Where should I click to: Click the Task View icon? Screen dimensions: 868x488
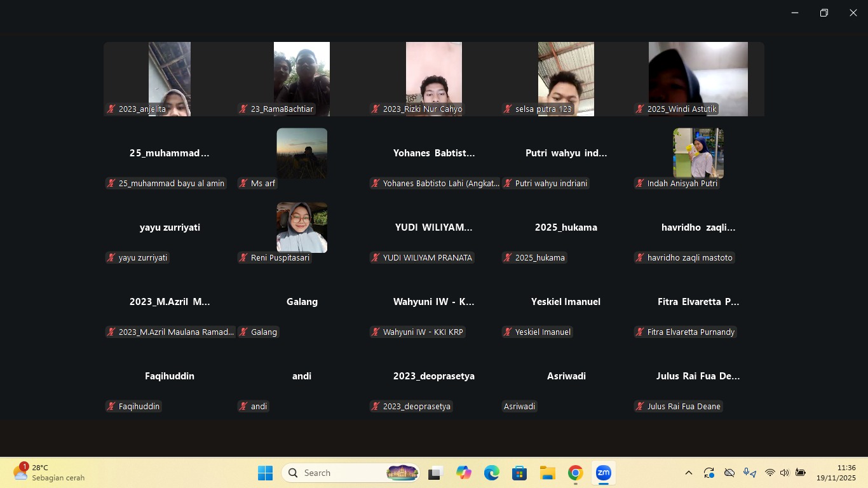coord(435,473)
